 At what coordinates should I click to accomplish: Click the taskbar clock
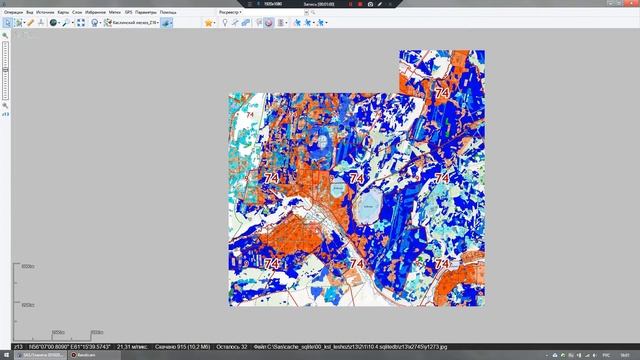[625, 356]
